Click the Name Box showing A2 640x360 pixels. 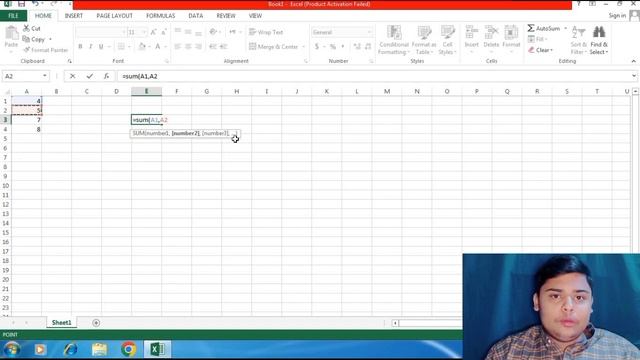point(22,76)
